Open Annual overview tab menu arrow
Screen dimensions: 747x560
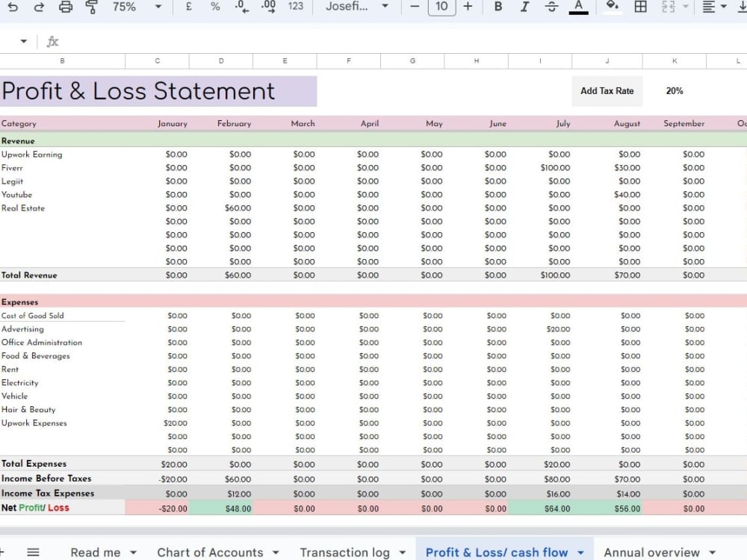[x=712, y=553]
